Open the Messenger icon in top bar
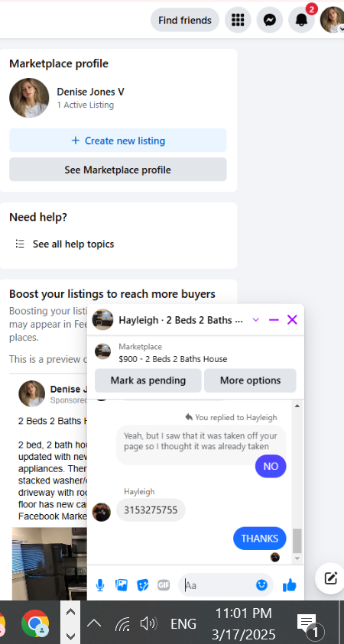Image resolution: width=344 pixels, height=644 pixels. [x=270, y=20]
